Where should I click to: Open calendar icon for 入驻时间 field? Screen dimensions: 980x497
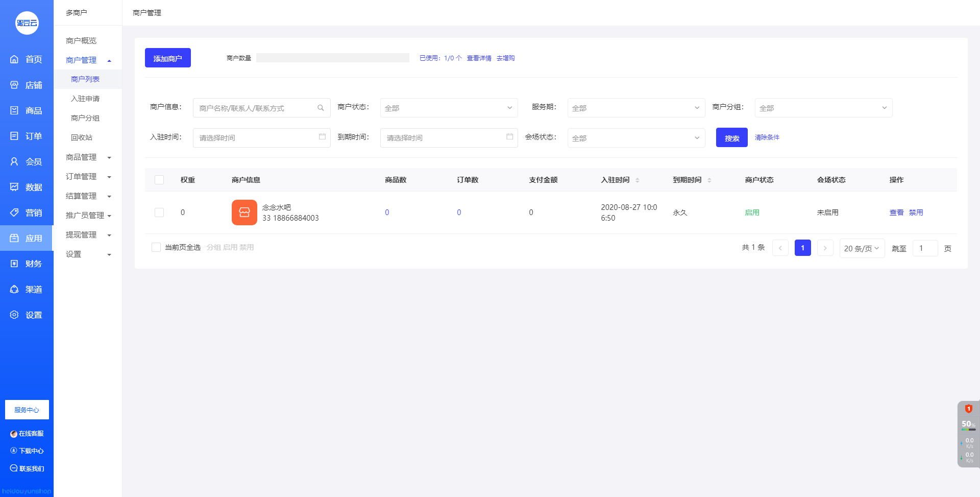[x=322, y=137]
